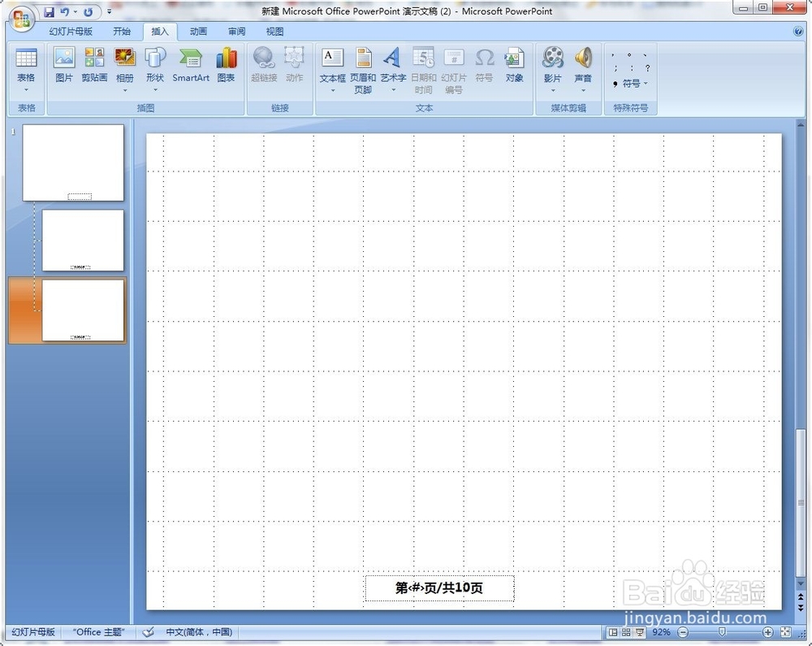The image size is (812, 646).
Task: Select the second layout thumbnail
Action: pyautogui.click(x=83, y=241)
